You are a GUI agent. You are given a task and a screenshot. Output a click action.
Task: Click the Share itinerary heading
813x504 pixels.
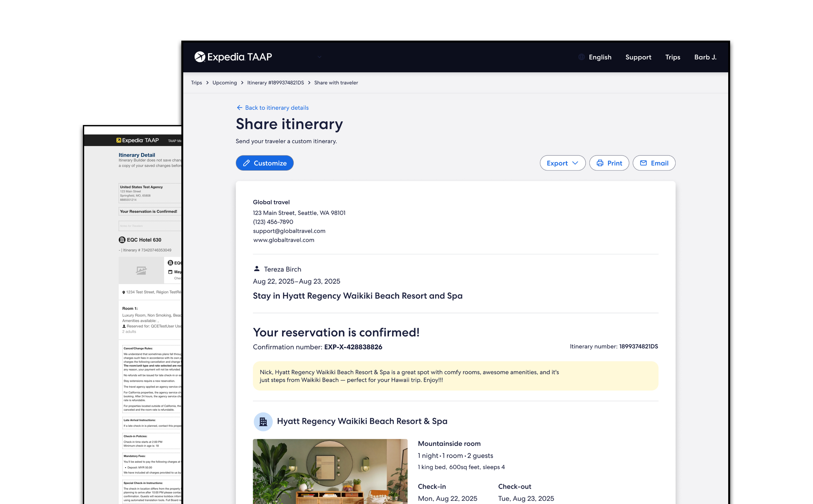point(289,124)
